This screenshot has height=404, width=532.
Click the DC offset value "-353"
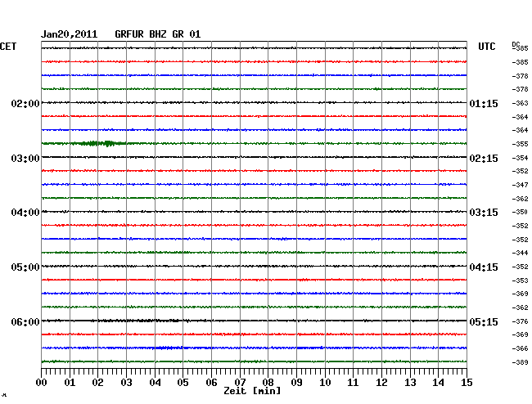point(520,281)
